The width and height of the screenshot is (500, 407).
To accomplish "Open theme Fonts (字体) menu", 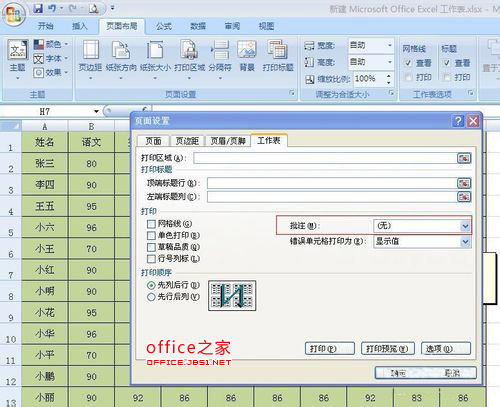I will coord(51,58).
